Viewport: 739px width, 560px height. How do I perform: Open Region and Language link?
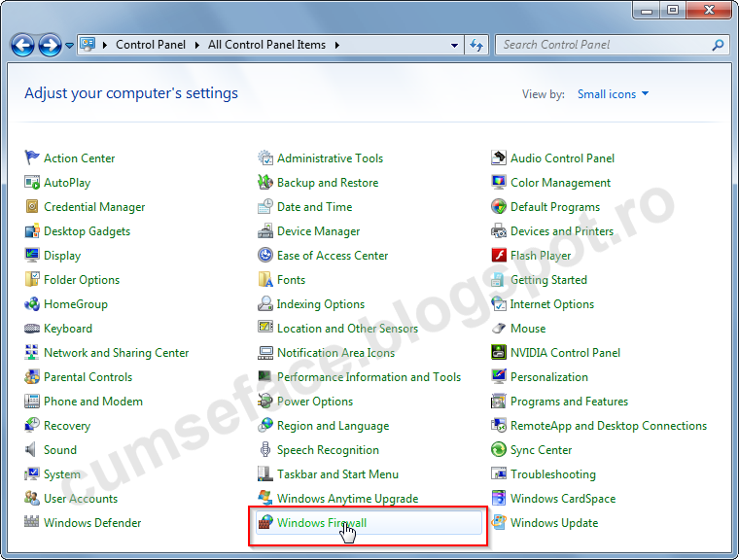(333, 426)
